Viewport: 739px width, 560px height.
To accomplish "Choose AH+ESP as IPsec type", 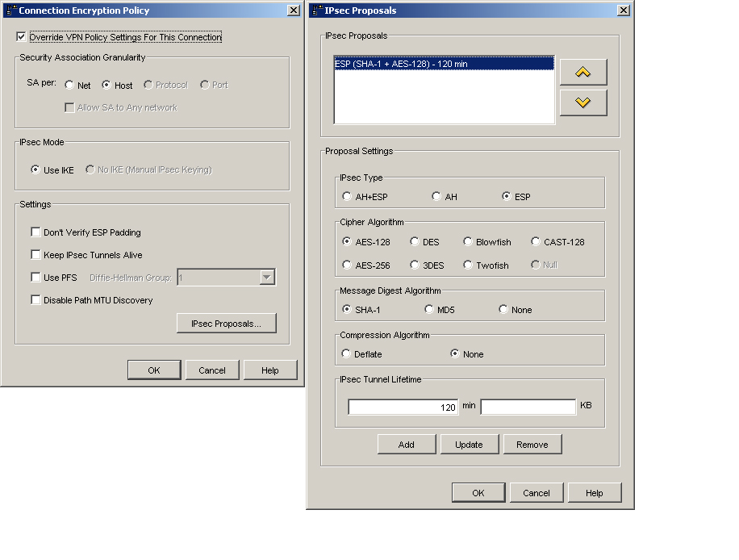I will click(x=347, y=197).
